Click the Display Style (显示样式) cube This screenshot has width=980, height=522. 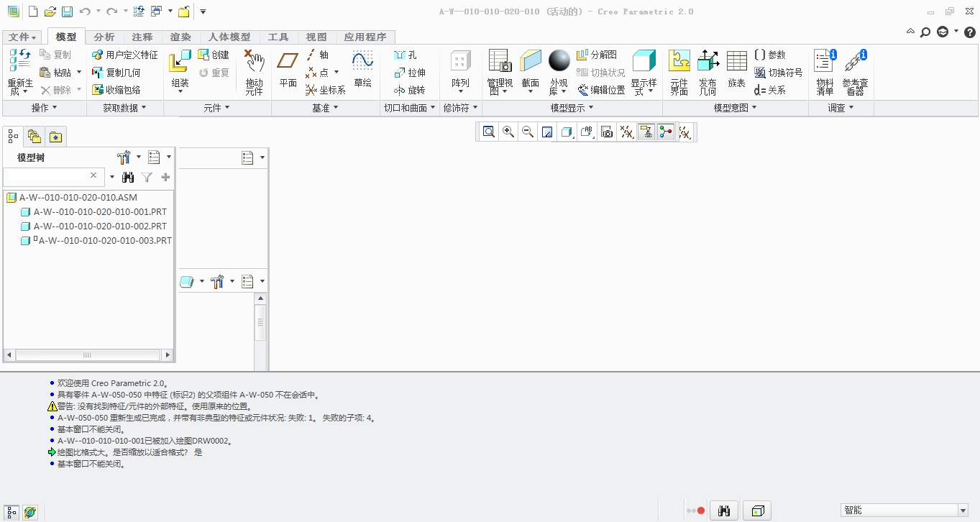click(644, 60)
